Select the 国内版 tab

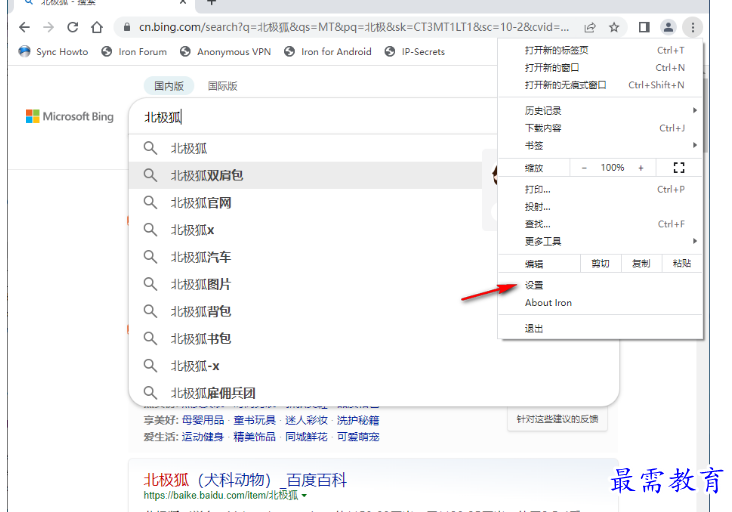click(169, 86)
